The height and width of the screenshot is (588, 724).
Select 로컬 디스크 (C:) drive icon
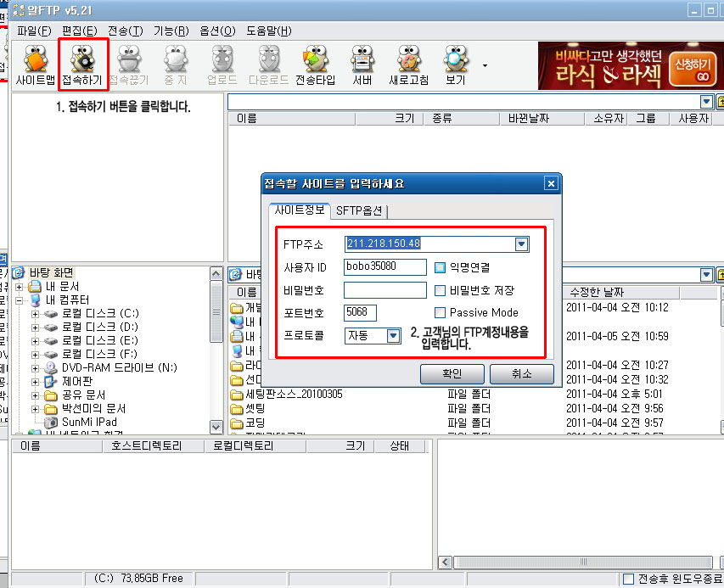point(51,314)
